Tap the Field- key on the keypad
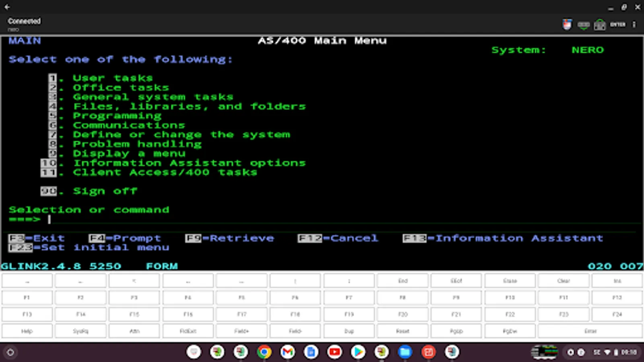This screenshot has width=644, height=362. (295, 331)
